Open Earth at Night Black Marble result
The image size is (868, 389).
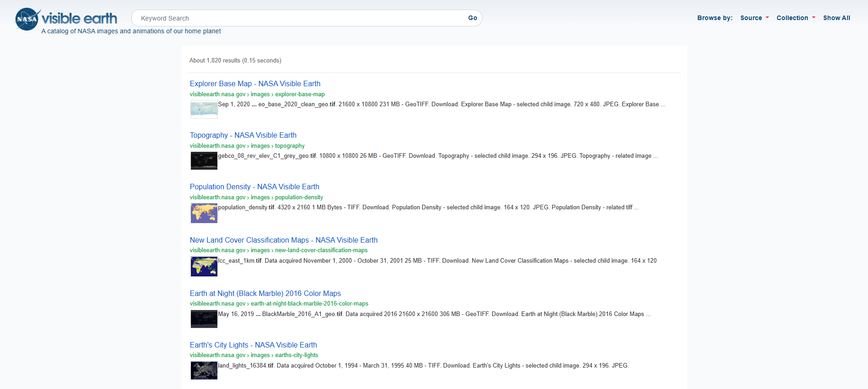click(265, 293)
